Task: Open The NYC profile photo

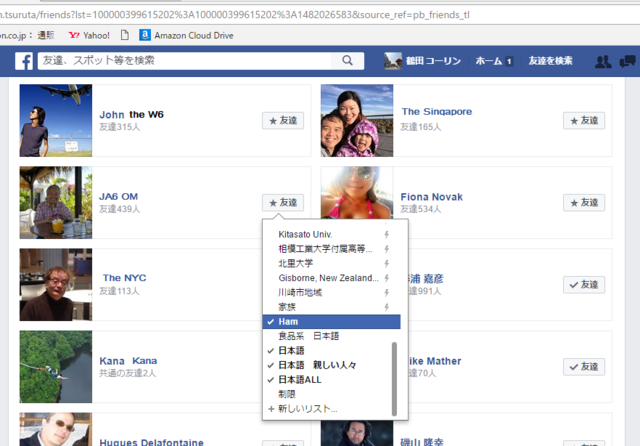Action: [x=56, y=285]
